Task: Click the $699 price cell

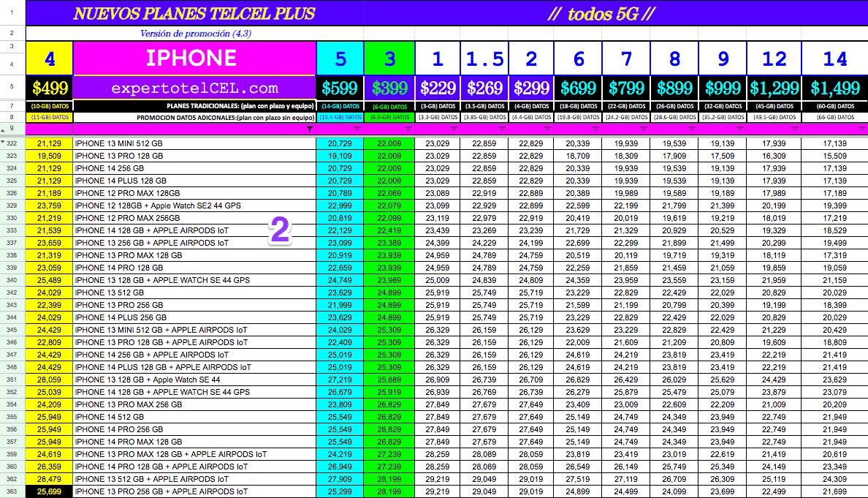Action: coord(579,88)
